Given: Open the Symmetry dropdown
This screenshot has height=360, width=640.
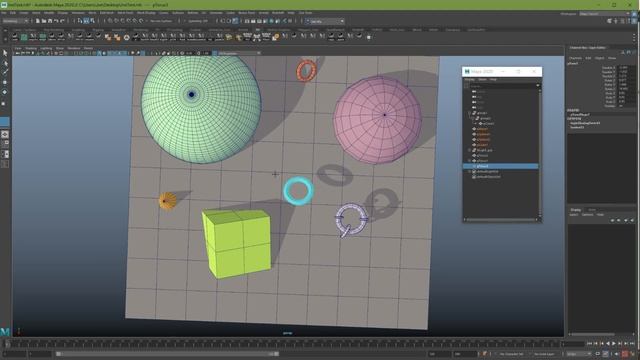Looking at the screenshot, I should (x=198, y=21).
